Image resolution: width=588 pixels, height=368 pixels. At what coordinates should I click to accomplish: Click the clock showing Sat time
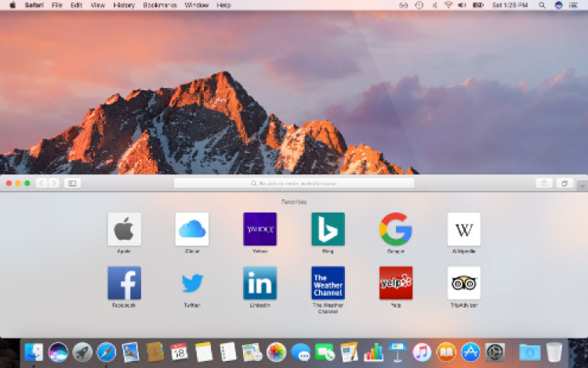(510, 5)
